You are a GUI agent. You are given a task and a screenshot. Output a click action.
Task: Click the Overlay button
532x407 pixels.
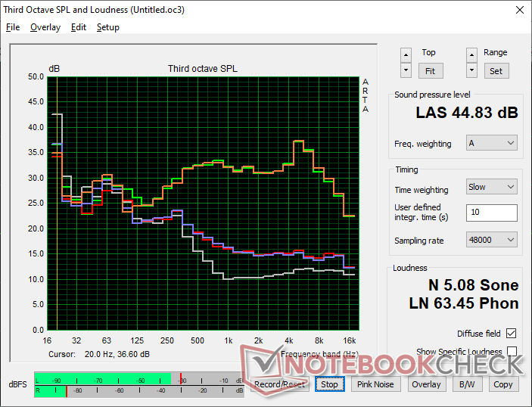426,384
